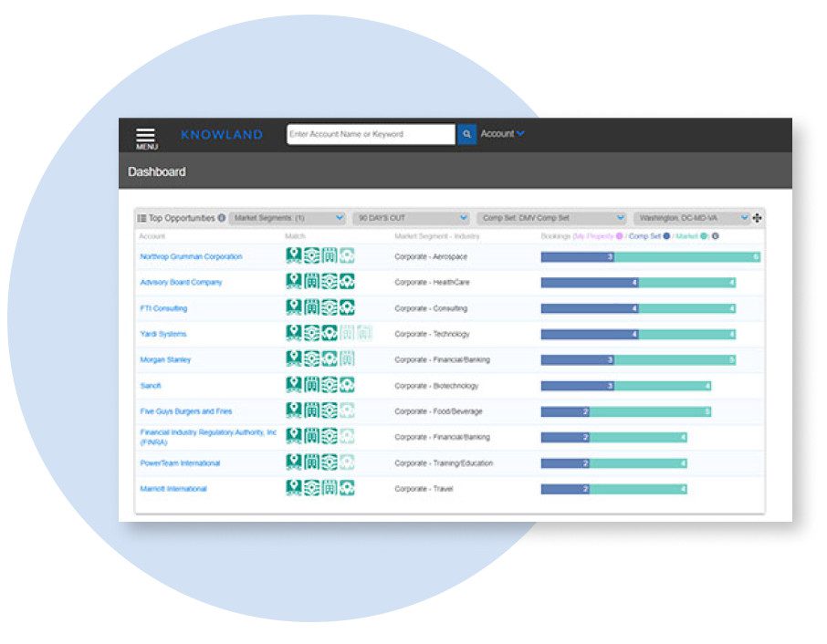Image resolution: width=827 pixels, height=644 pixels.
Task: Open the Marriott International account
Action: [173, 489]
